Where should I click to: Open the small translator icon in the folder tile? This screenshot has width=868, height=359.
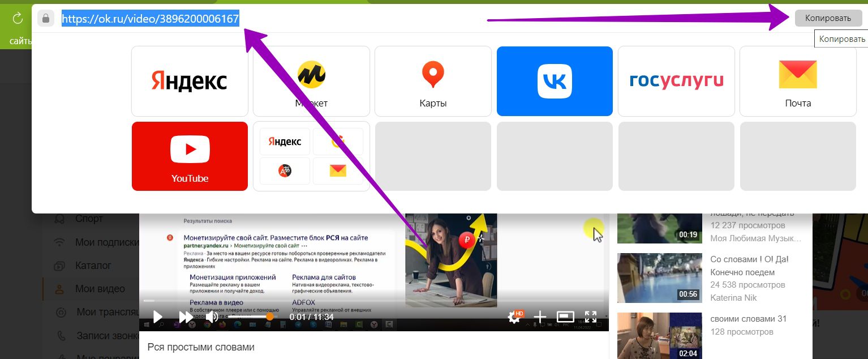pyautogui.click(x=285, y=170)
